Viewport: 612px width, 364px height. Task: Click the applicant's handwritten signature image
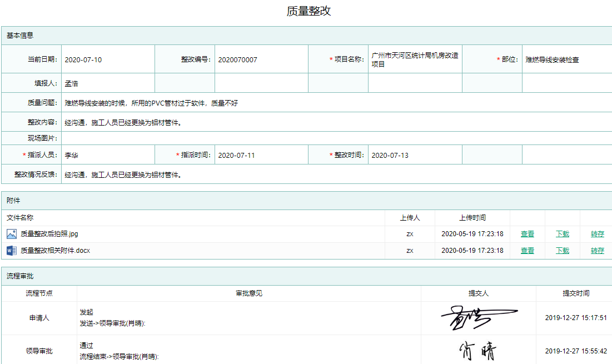click(478, 318)
